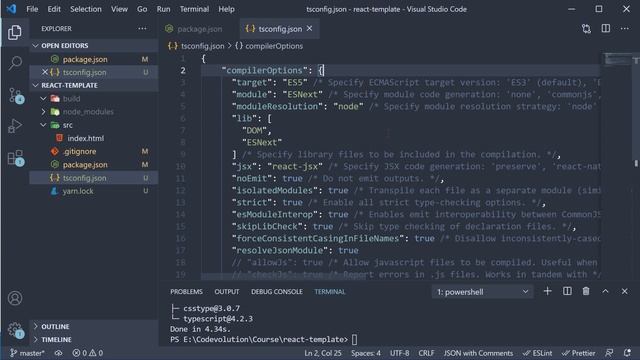The width and height of the screenshot is (640, 360).
Task: Click the Prettier status bar item
Action: [578, 353]
